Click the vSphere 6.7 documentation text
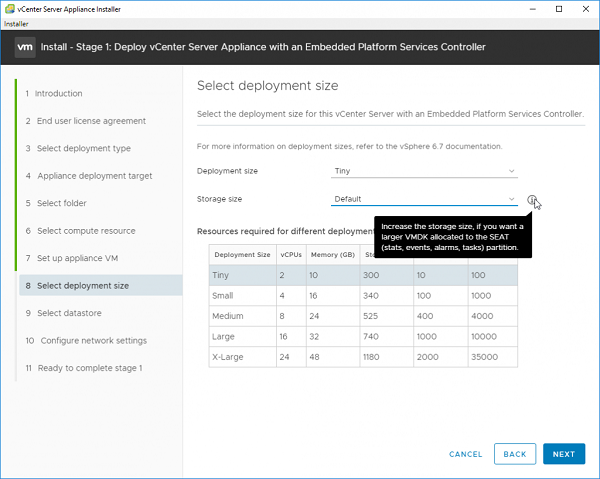 [450, 147]
